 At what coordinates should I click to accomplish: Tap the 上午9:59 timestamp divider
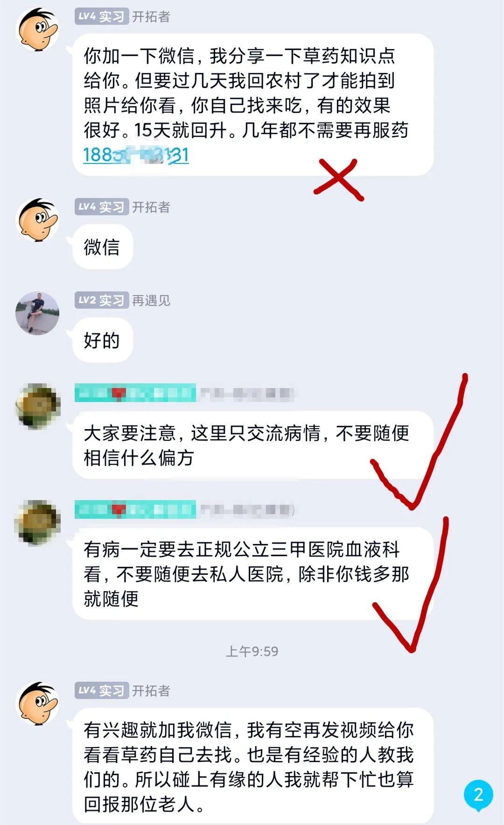click(252, 651)
